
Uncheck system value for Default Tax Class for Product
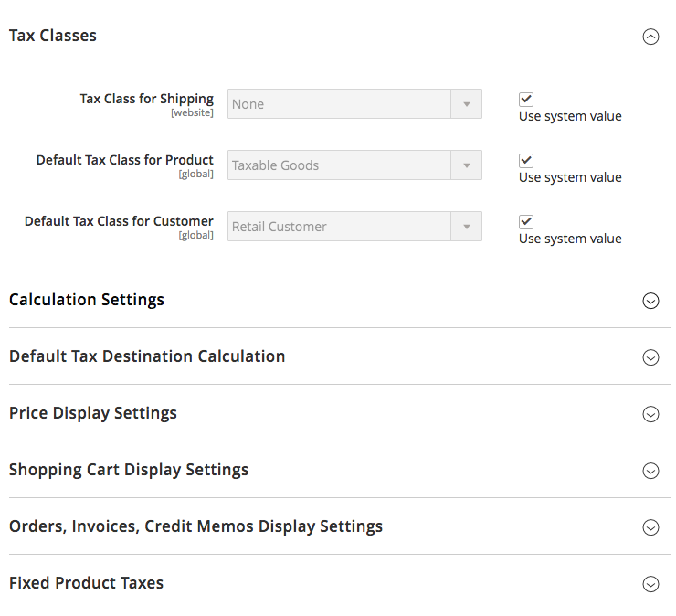click(526, 161)
